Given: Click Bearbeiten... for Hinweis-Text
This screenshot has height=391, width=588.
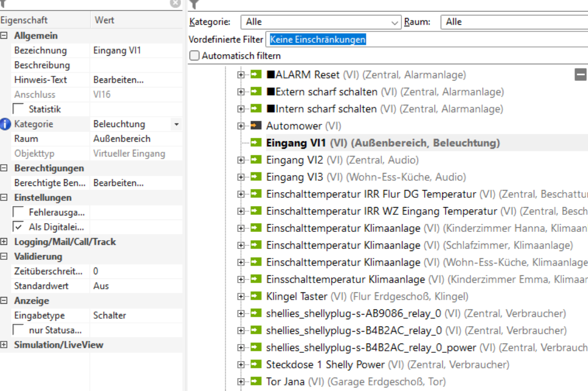Looking at the screenshot, I should click(x=118, y=80).
